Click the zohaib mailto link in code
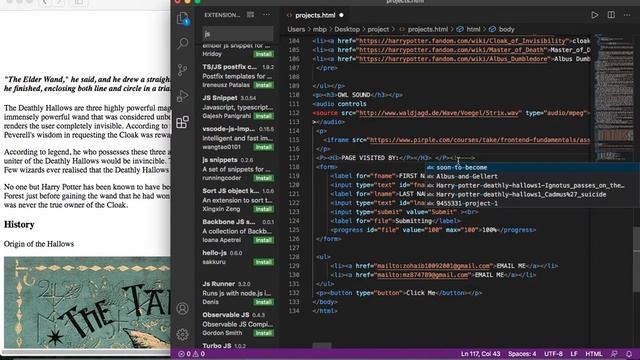The height and width of the screenshot is (360, 640). [x=433, y=266]
